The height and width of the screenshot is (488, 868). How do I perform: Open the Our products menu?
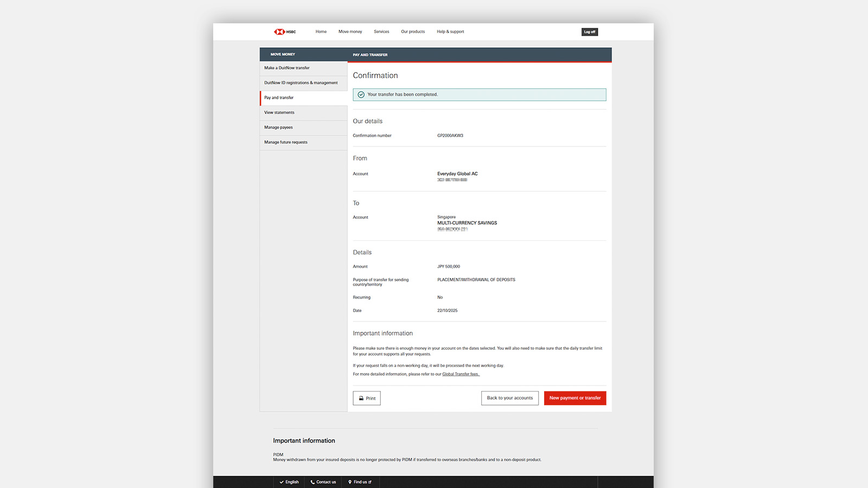click(x=413, y=32)
